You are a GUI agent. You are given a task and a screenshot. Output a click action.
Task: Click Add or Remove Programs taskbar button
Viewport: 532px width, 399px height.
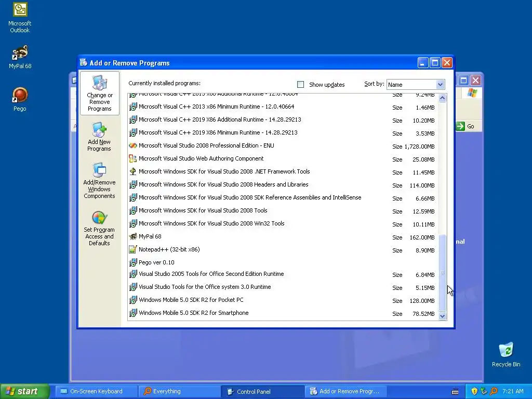[x=347, y=392]
